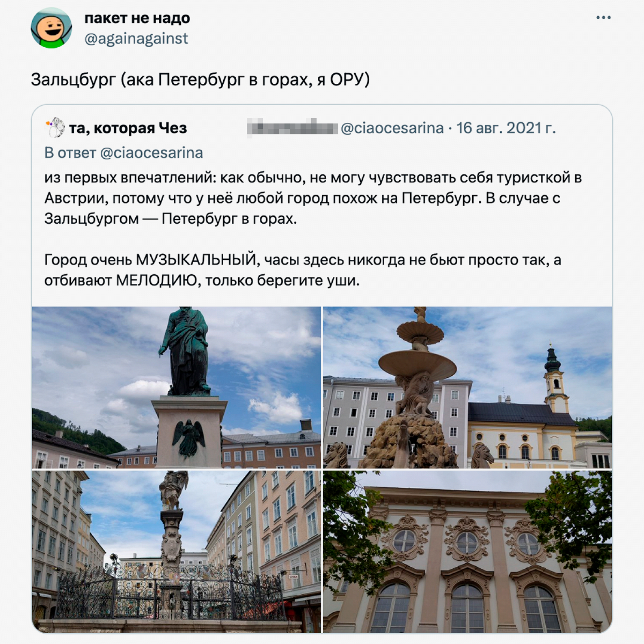Open the quoted tweet text about Австрии
Viewport: 644px width, 644px height.
[x=313, y=198]
